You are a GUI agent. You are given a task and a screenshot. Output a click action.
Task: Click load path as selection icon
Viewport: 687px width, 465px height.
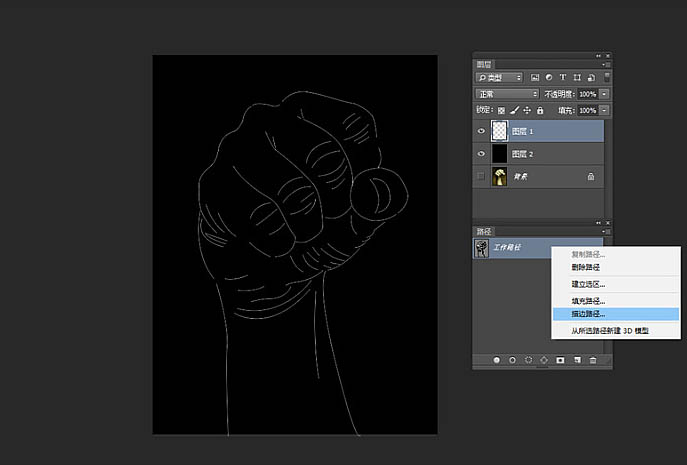528,359
